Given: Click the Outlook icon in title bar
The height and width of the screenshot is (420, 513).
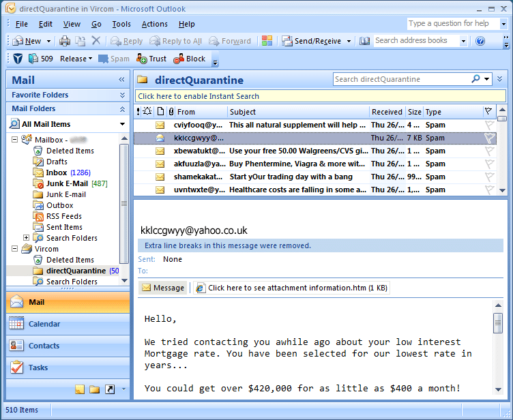Looking at the screenshot, I should (x=10, y=8).
